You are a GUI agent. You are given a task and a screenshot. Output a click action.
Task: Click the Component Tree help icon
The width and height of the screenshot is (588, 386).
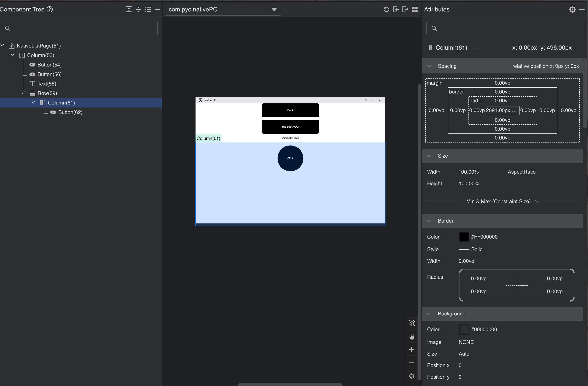[50, 9]
